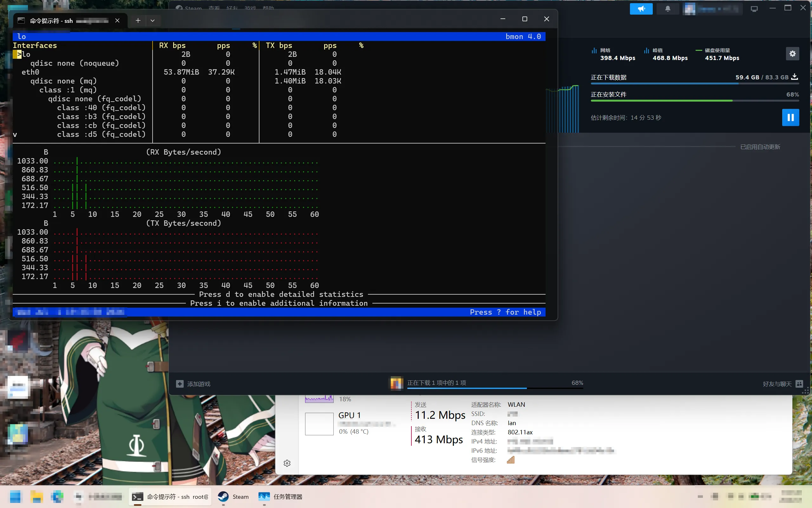Close the ssh command prompt tab
812x508 pixels.
tap(117, 21)
